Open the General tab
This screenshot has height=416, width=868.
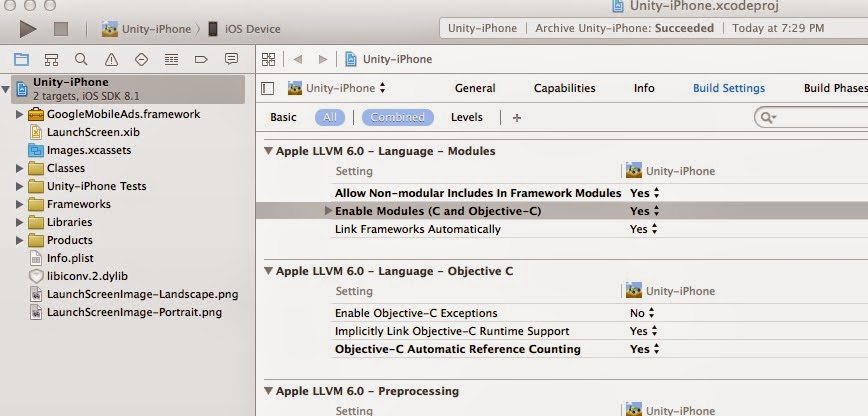(475, 88)
